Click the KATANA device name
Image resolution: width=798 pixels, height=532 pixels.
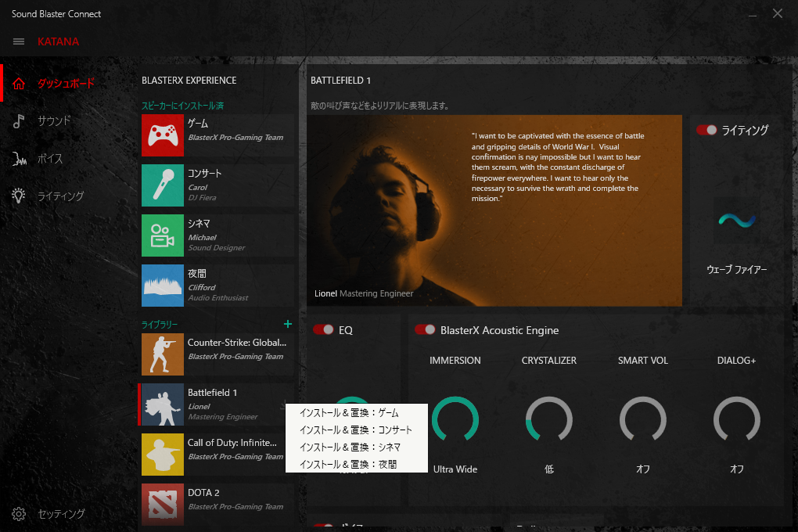click(58, 41)
